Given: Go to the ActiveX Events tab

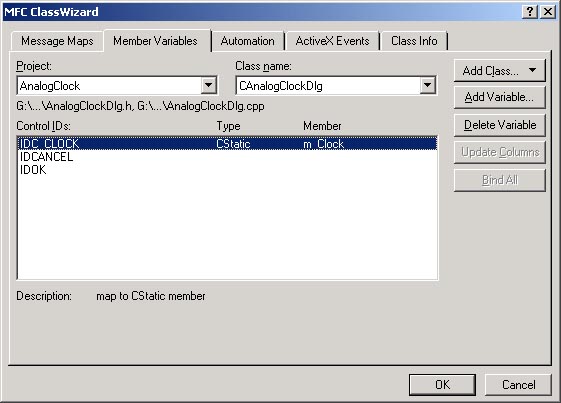Looking at the screenshot, I should click(x=332, y=41).
